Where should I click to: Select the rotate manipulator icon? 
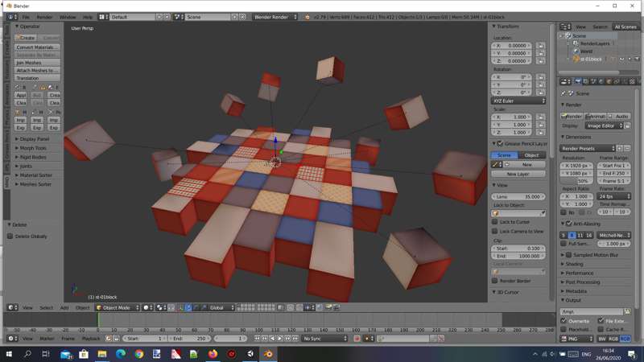click(x=196, y=307)
